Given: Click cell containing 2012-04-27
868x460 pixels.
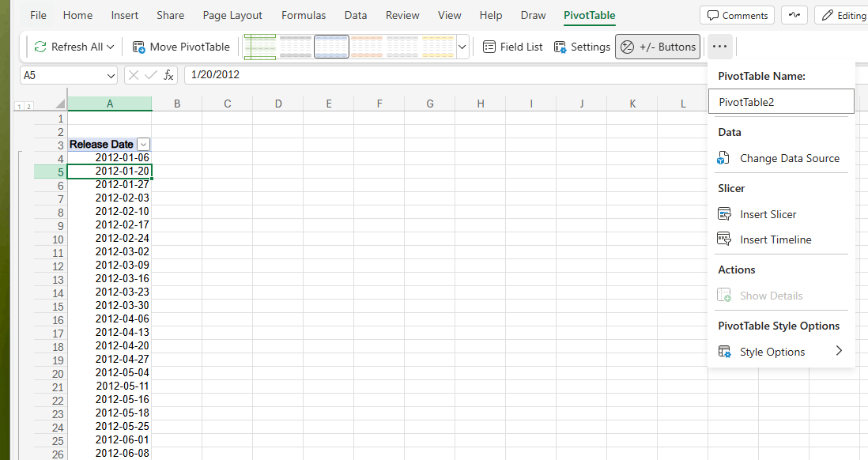Looking at the screenshot, I should 110,360.
